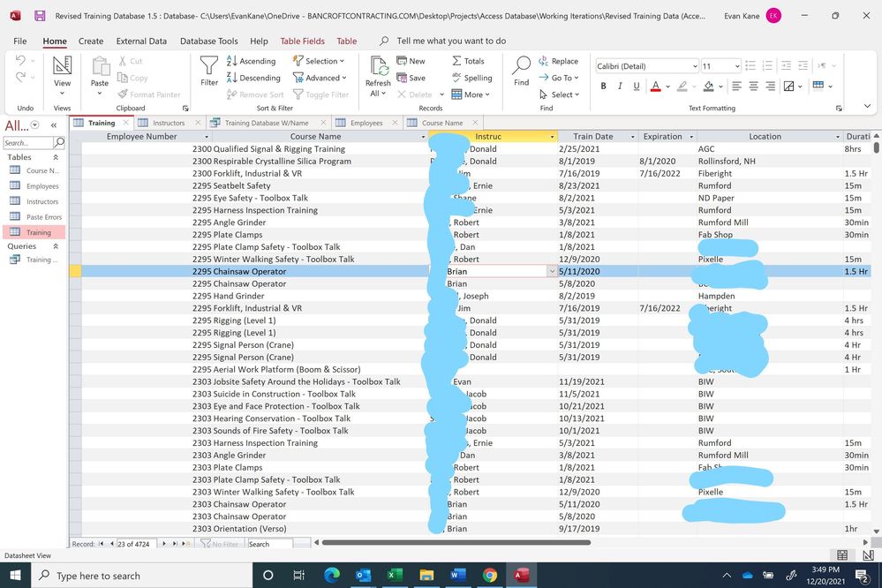Open the Spelling checker

click(x=473, y=78)
